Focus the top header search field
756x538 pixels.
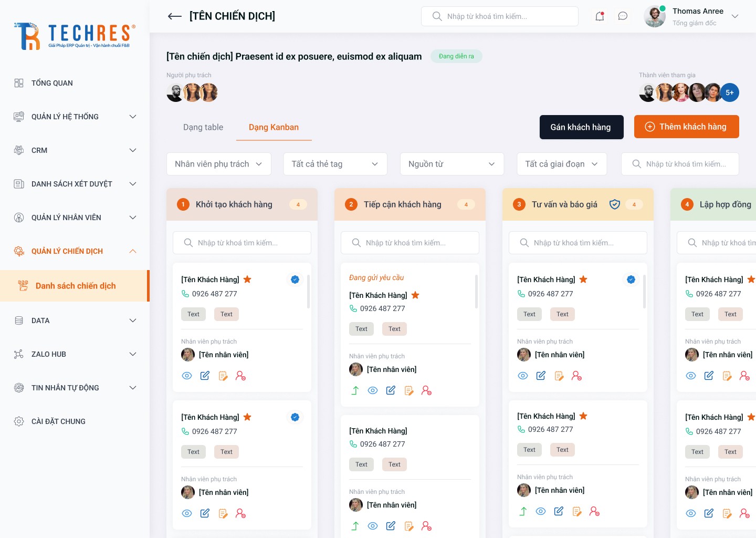pos(500,16)
